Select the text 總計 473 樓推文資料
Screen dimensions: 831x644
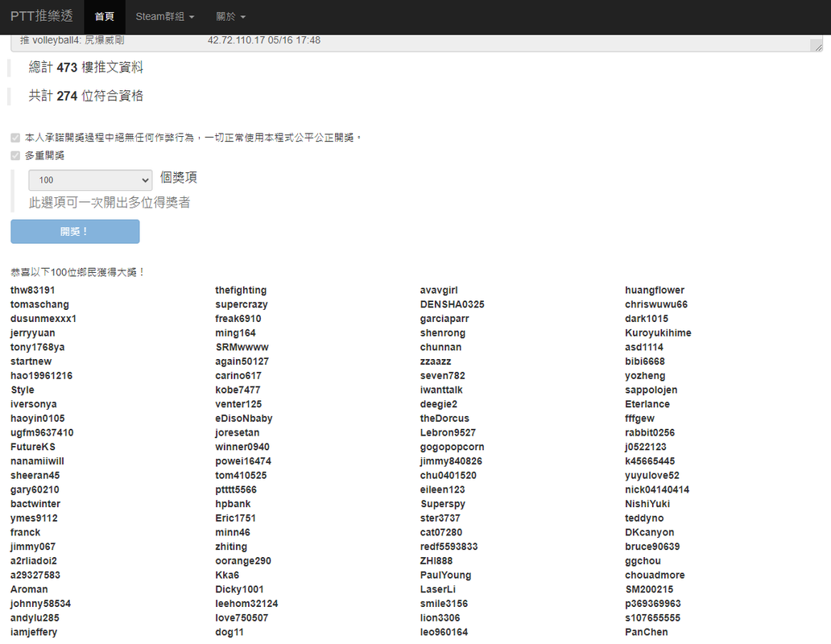pyautogui.click(x=86, y=68)
